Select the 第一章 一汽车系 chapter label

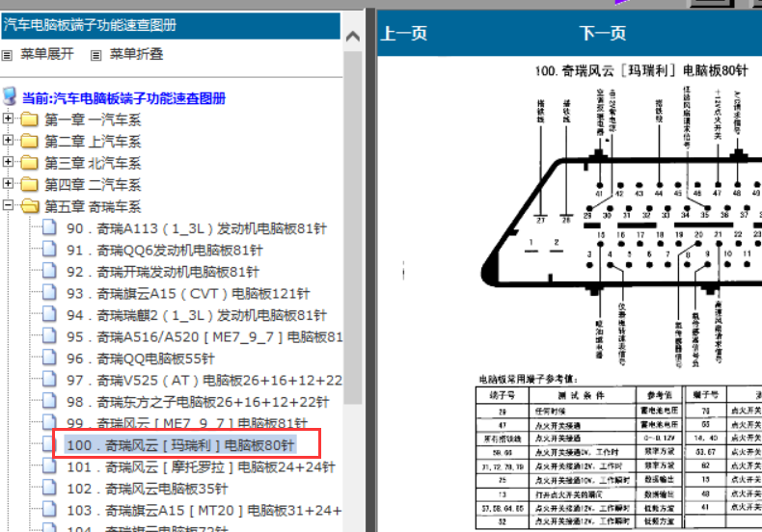[93, 120]
